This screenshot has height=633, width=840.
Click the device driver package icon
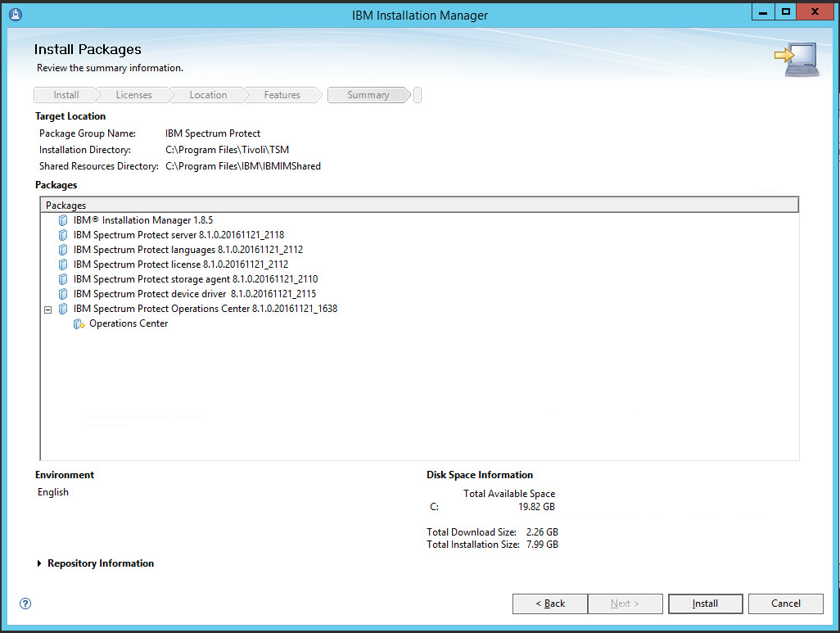[x=63, y=294]
